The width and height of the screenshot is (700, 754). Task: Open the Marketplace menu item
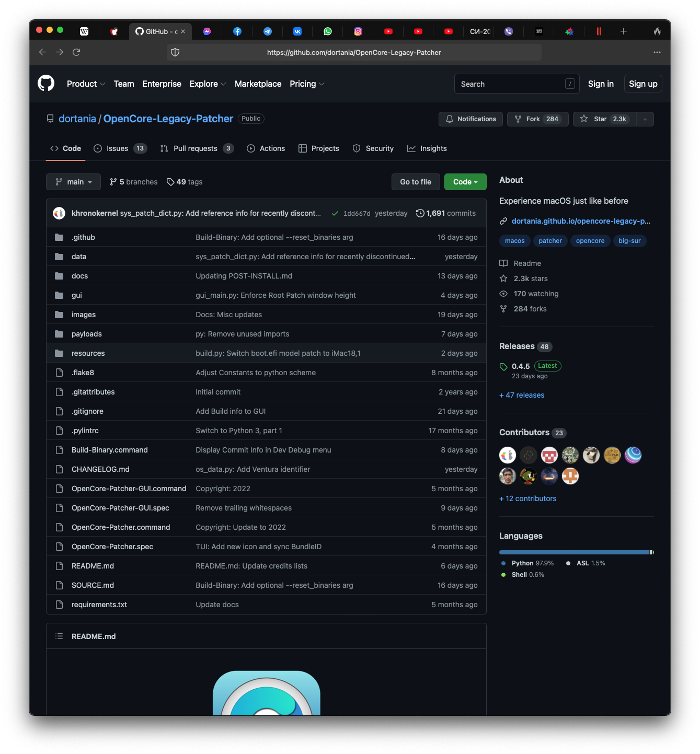[258, 84]
